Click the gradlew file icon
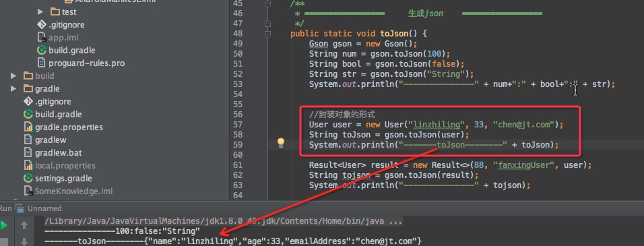644x246 pixels. [28, 140]
